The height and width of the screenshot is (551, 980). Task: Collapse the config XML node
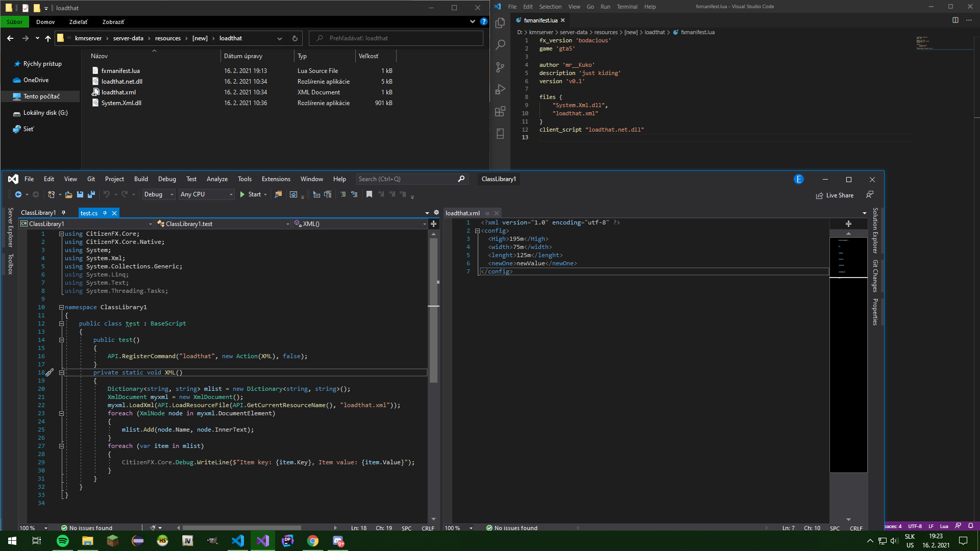(477, 231)
